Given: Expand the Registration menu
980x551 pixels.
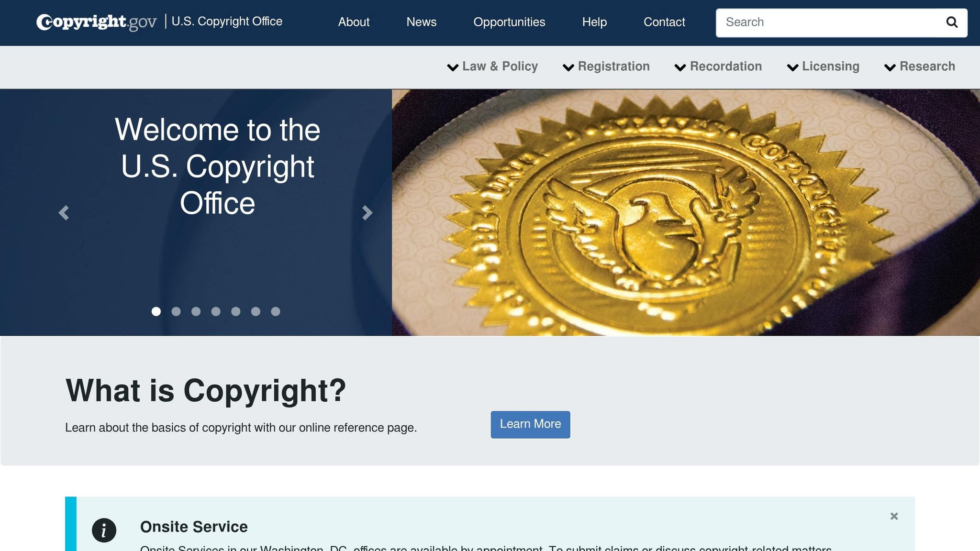Looking at the screenshot, I should tap(606, 66).
